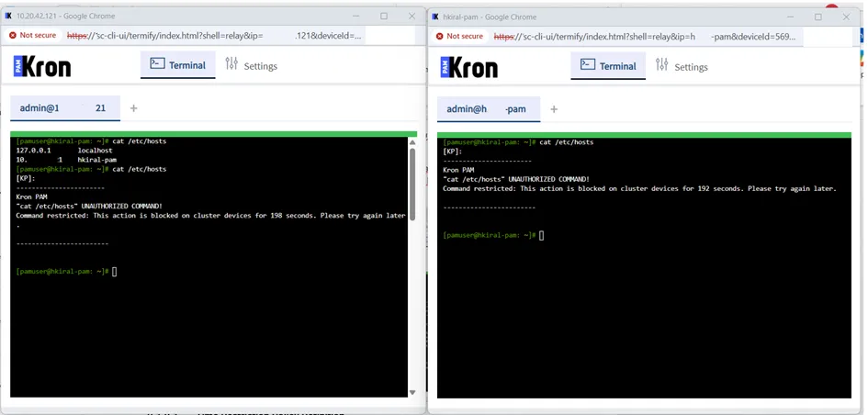This screenshot has height=415, width=868.
Task: Click right terminal prompt cursor
Action: [542, 235]
